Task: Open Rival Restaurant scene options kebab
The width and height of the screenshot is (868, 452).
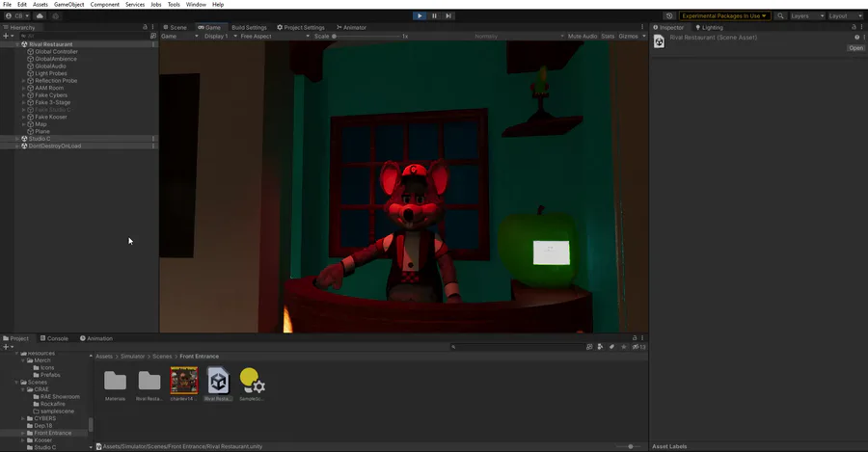Action: (153, 44)
